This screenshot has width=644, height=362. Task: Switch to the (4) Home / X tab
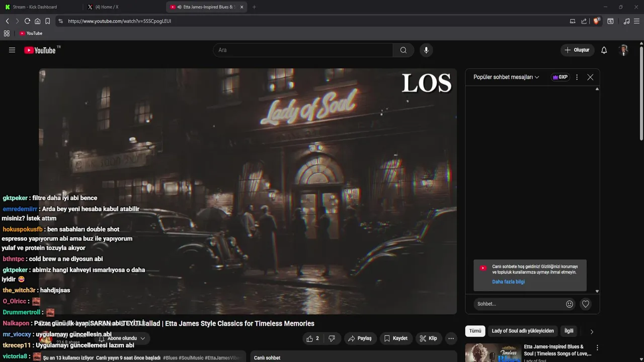(123, 7)
